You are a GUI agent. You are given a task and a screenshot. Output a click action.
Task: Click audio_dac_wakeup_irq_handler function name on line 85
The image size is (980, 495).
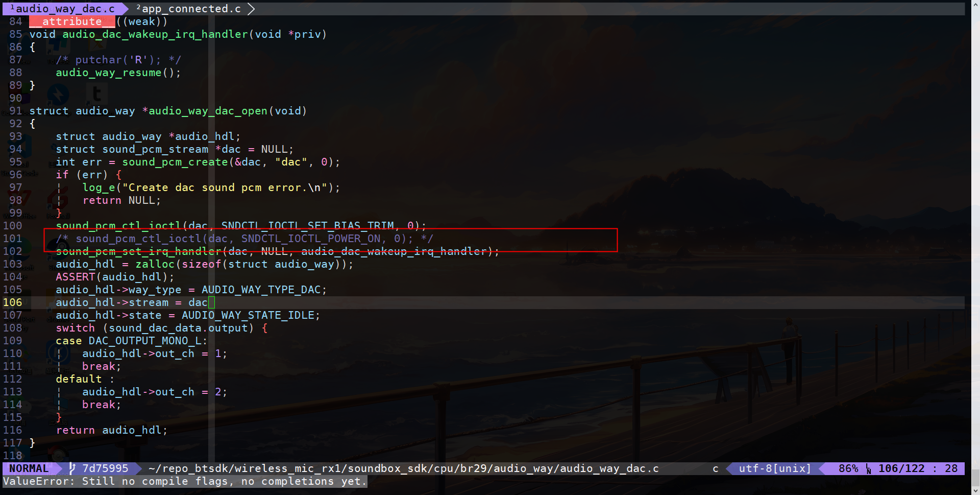pyautogui.click(x=155, y=34)
